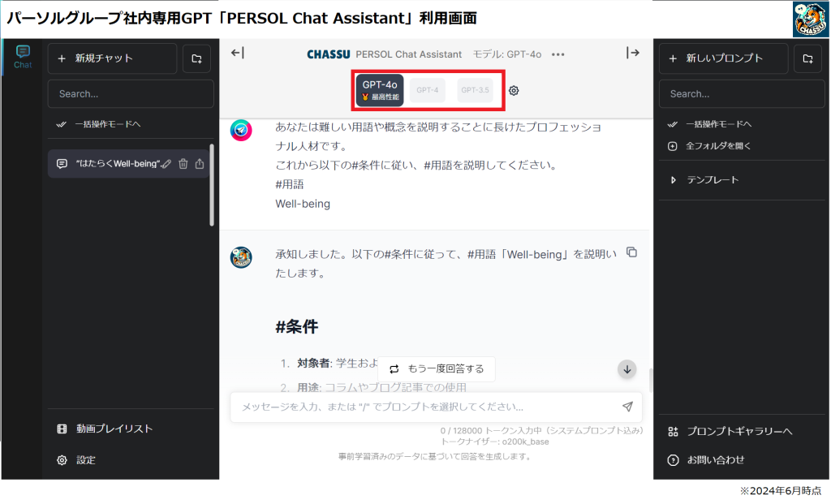Create a new chat folder
This screenshot has width=831, height=504.
coord(196,58)
